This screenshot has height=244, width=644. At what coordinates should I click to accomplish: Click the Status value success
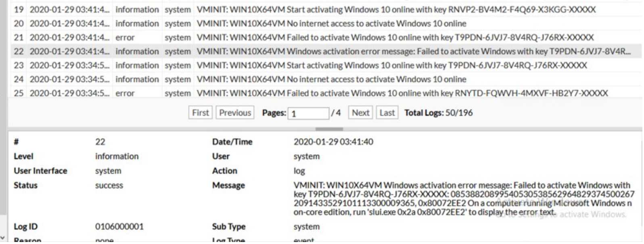click(x=109, y=186)
